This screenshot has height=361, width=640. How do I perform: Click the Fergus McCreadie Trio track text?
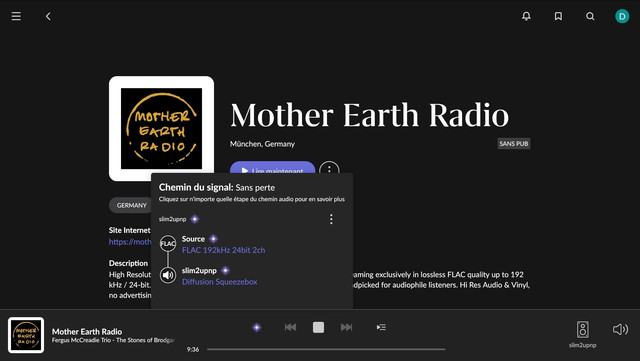(113, 340)
